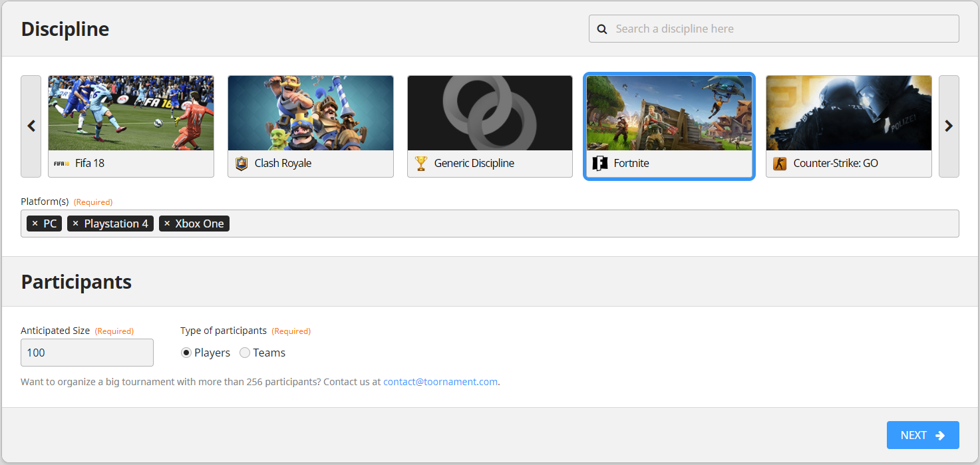Pick the Fortnite discipline thumbnail
Screen dimensions: 980x465
pyautogui.click(x=669, y=113)
